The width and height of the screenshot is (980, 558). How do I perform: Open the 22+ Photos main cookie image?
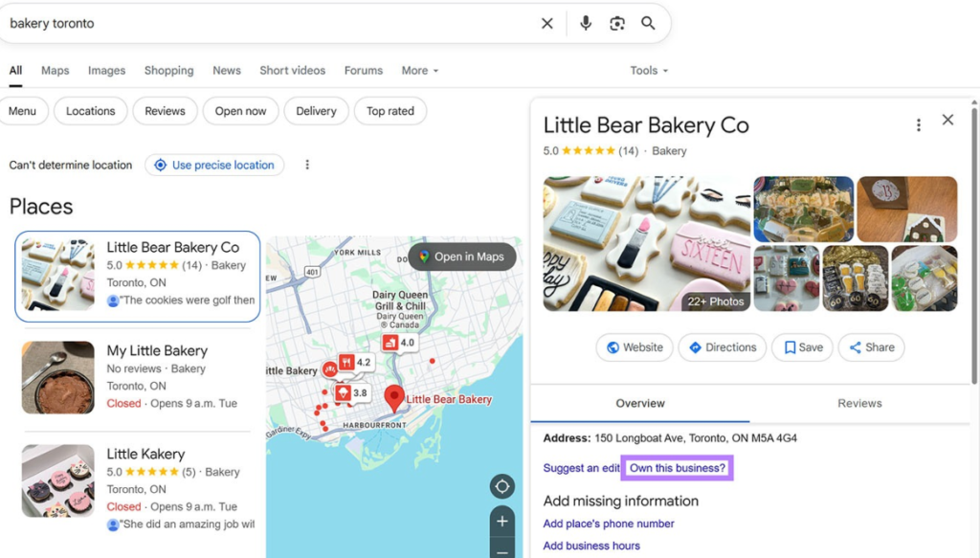point(647,244)
